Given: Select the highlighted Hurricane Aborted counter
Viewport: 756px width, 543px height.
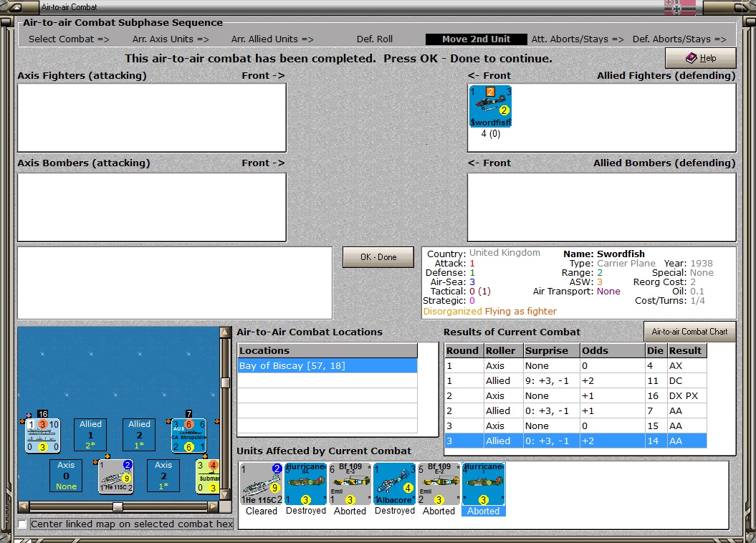Looking at the screenshot, I should [x=483, y=484].
